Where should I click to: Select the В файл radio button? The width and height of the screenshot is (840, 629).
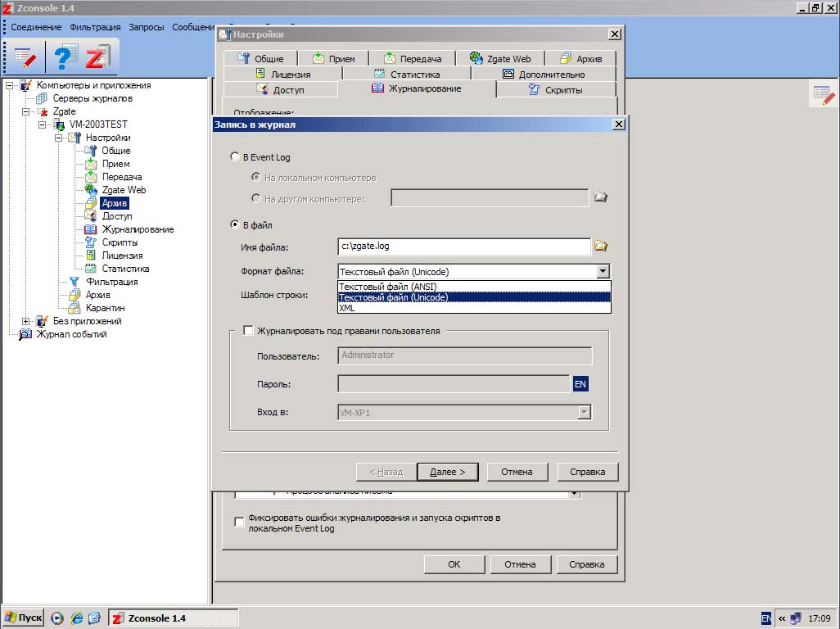(x=234, y=225)
